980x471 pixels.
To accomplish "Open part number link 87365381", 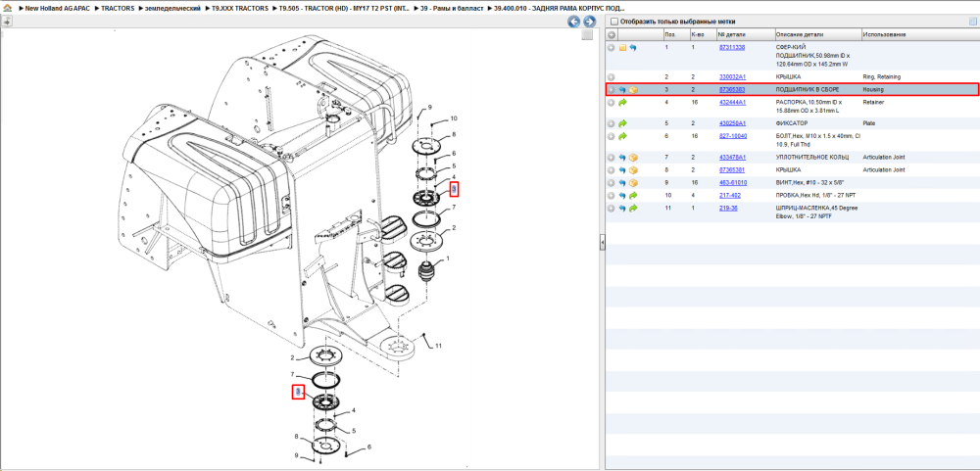I will point(731,170).
